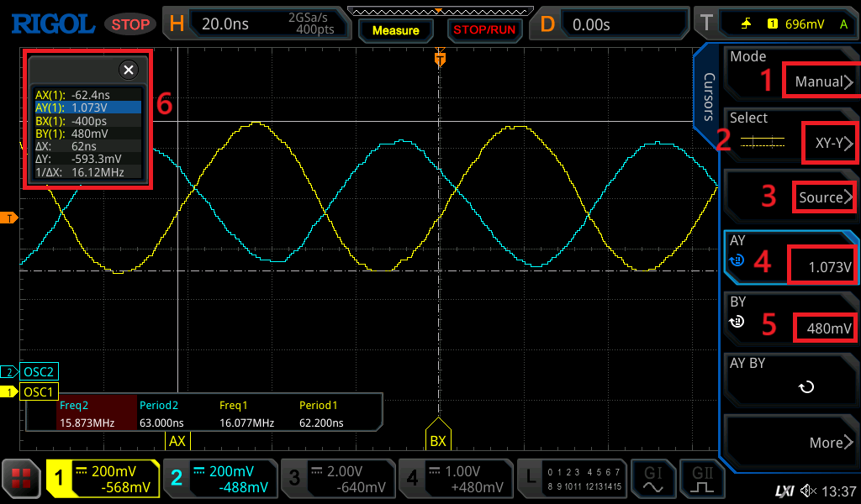Expand the Select XY-Y option
Screen dimensions: 861x504
[832, 144]
